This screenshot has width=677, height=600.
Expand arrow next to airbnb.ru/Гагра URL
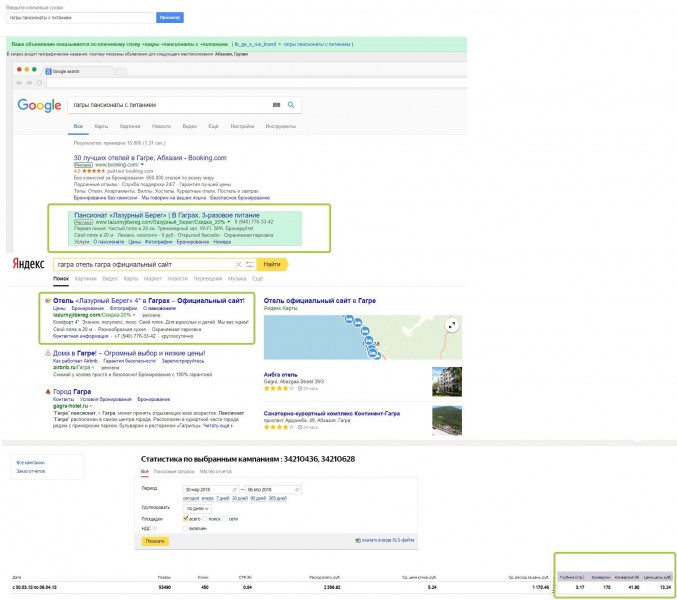93,367
